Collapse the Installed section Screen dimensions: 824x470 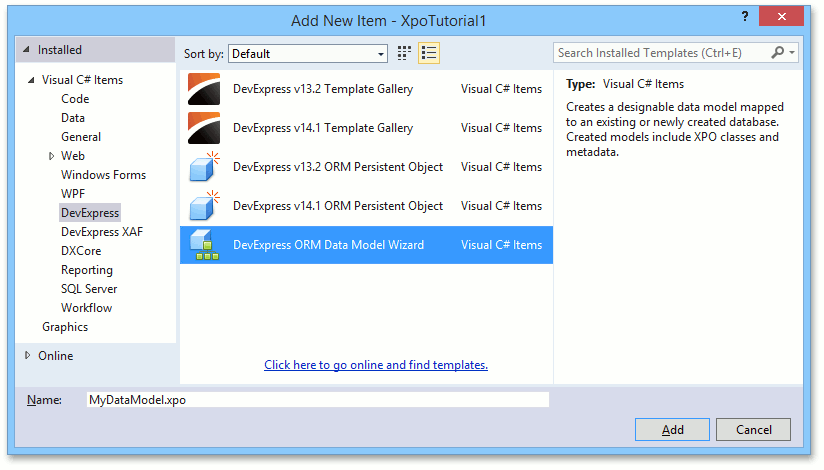pos(26,49)
